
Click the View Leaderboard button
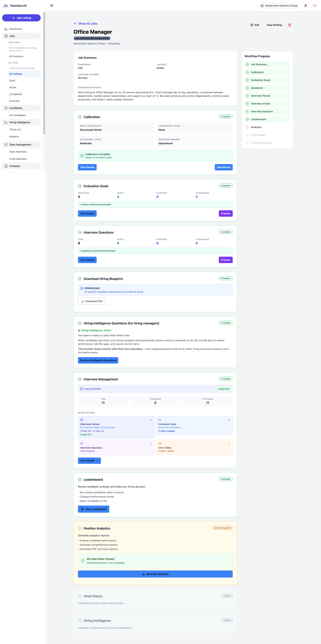pos(94,509)
